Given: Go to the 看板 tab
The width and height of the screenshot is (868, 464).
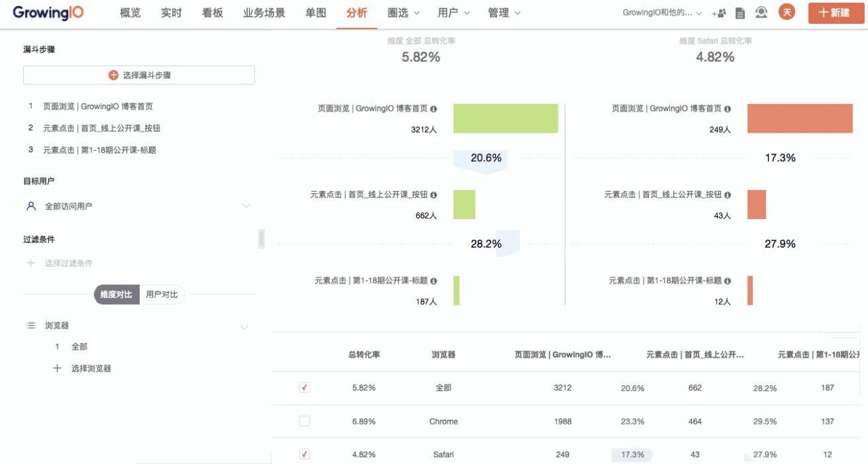Looking at the screenshot, I should (212, 13).
